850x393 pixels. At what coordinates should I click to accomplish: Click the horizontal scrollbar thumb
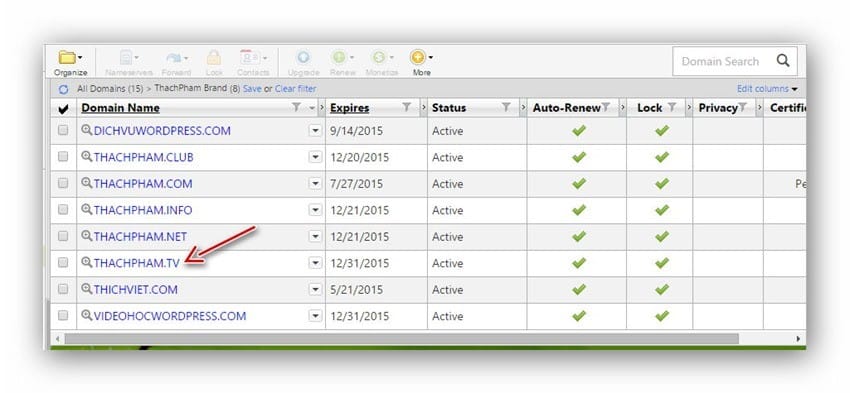402,339
